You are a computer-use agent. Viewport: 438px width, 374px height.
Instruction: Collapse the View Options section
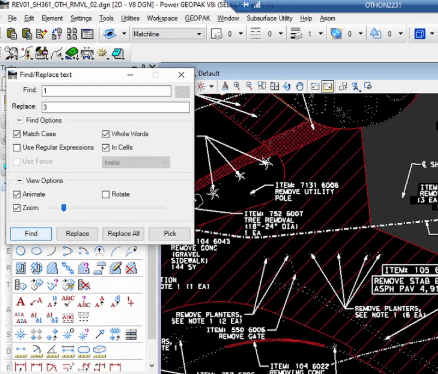click(20, 180)
